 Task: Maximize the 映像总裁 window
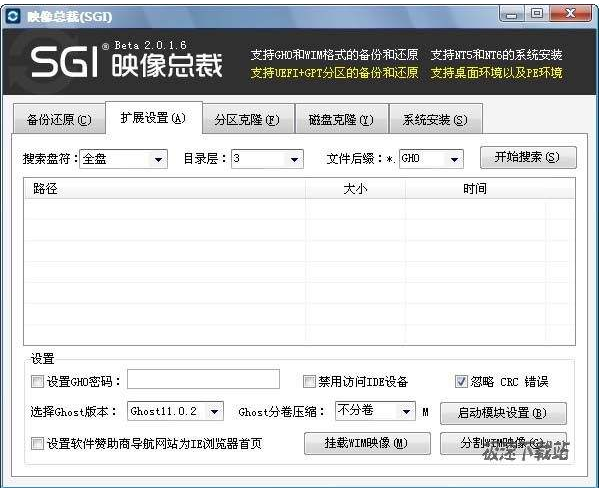tap(536, 15)
